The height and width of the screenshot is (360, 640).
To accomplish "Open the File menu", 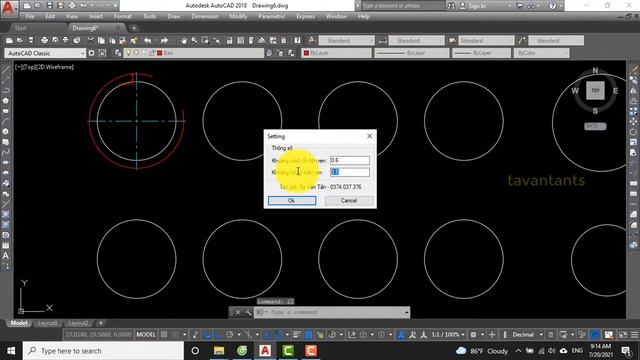I will pyautogui.click(x=30, y=16).
